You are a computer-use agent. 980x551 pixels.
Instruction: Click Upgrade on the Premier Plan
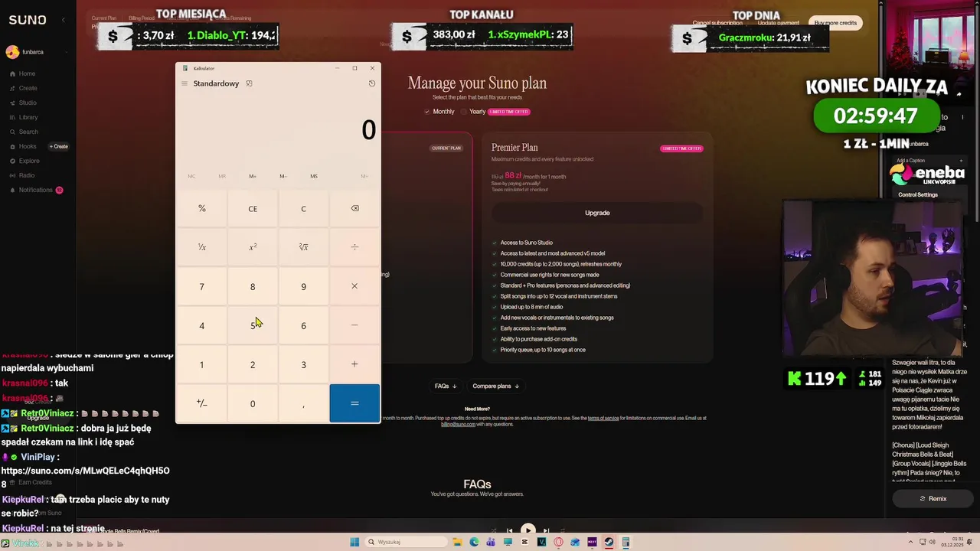597,213
